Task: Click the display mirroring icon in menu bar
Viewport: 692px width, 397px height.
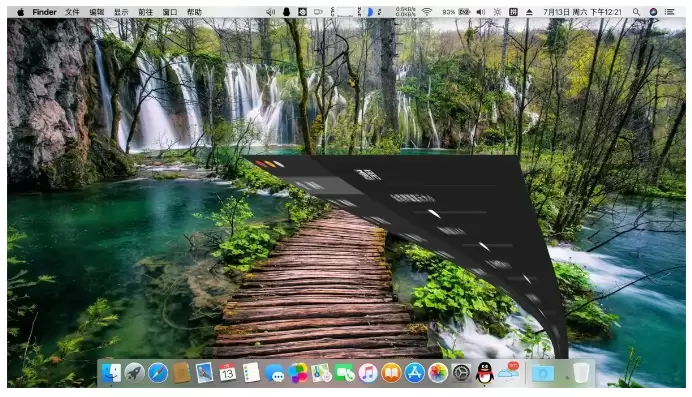Action: click(x=318, y=12)
